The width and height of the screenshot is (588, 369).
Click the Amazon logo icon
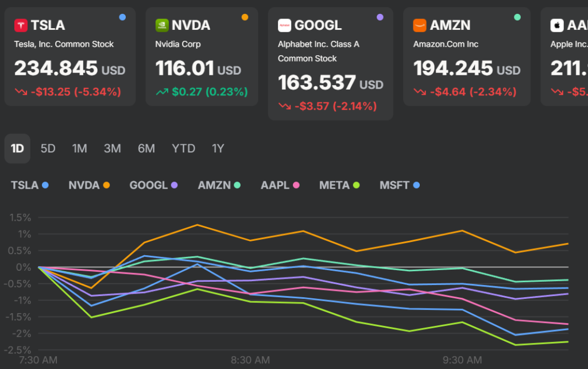[420, 25]
